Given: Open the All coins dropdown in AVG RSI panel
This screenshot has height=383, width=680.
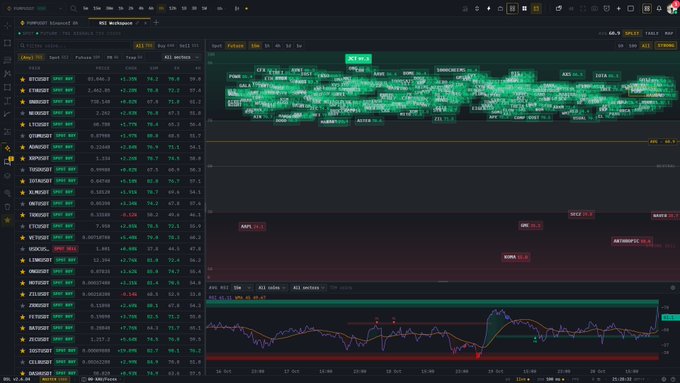Looking at the screenshot, I should click(271, 288).
